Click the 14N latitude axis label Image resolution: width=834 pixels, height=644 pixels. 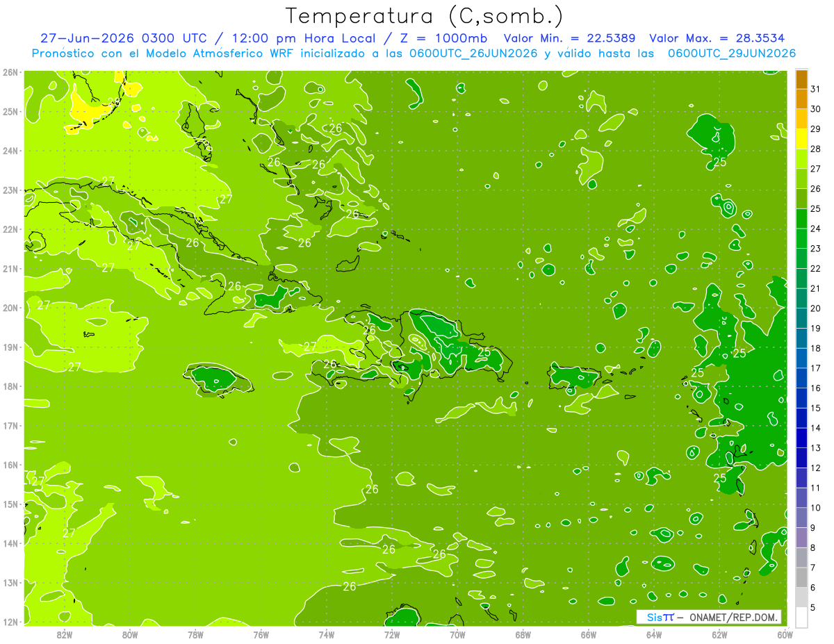pyautogui.click(x=10, y=543)
